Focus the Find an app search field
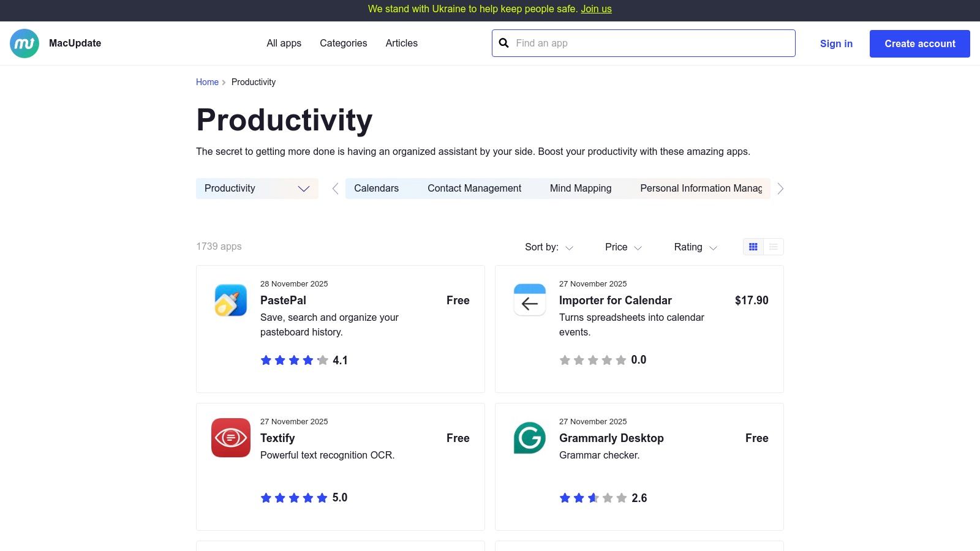980x551 pixels. 644,43
